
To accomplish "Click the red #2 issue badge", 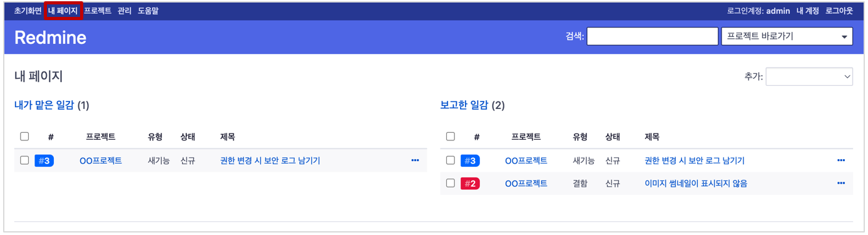I will [470, 183].
